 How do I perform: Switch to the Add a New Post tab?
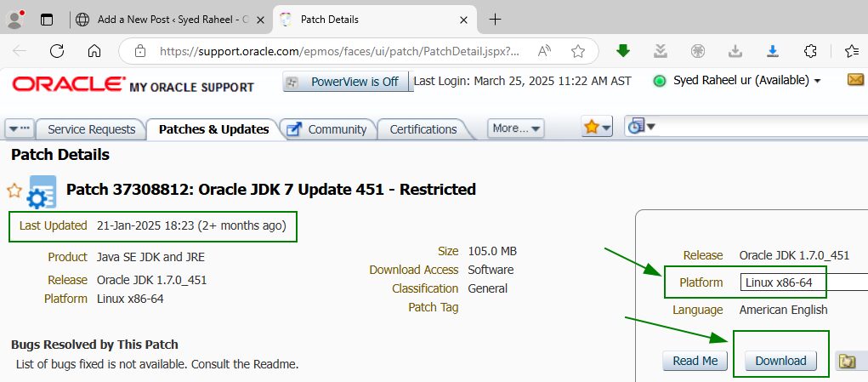173,20
